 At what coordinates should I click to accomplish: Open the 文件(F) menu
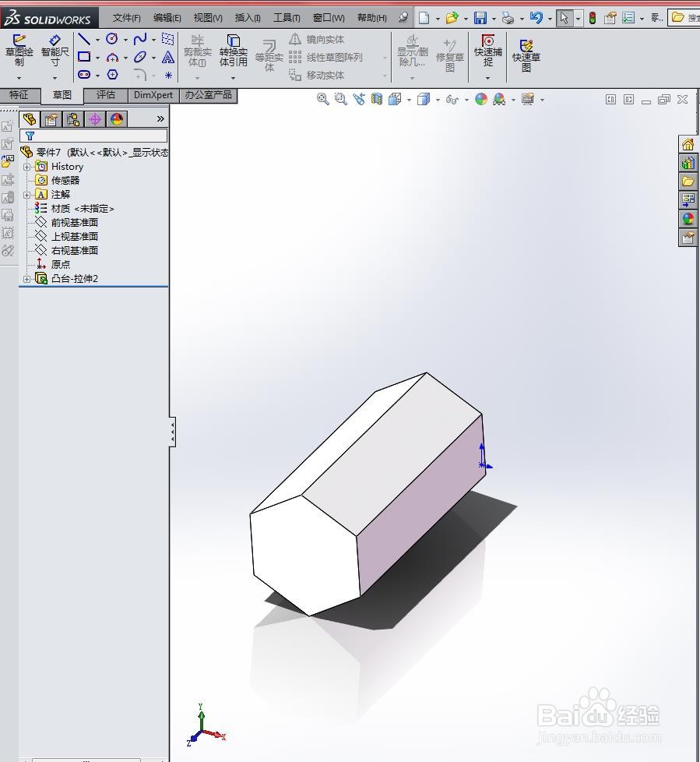[x=126, y=18]
